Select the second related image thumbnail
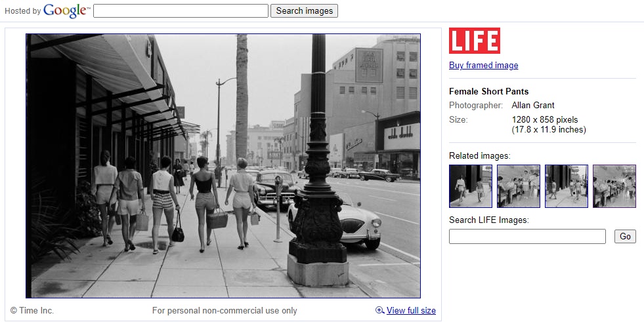 point(518,186)
